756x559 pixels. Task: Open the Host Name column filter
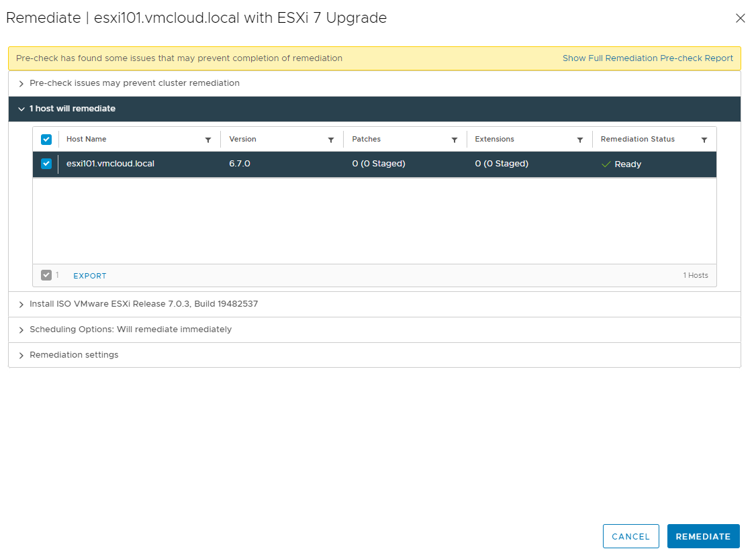coord(207,139)
